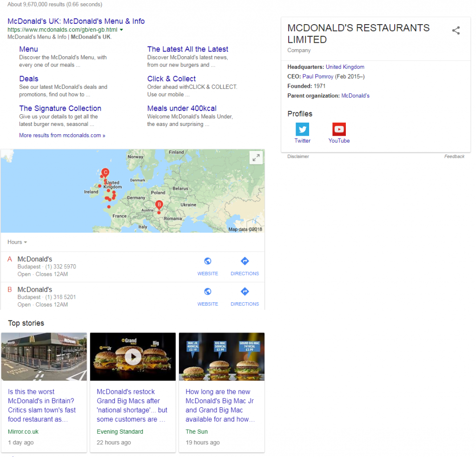Open the Big Mac Jr price comparison thumbnail
Viewport: 476px width, 457px height.
pos(222,357)
